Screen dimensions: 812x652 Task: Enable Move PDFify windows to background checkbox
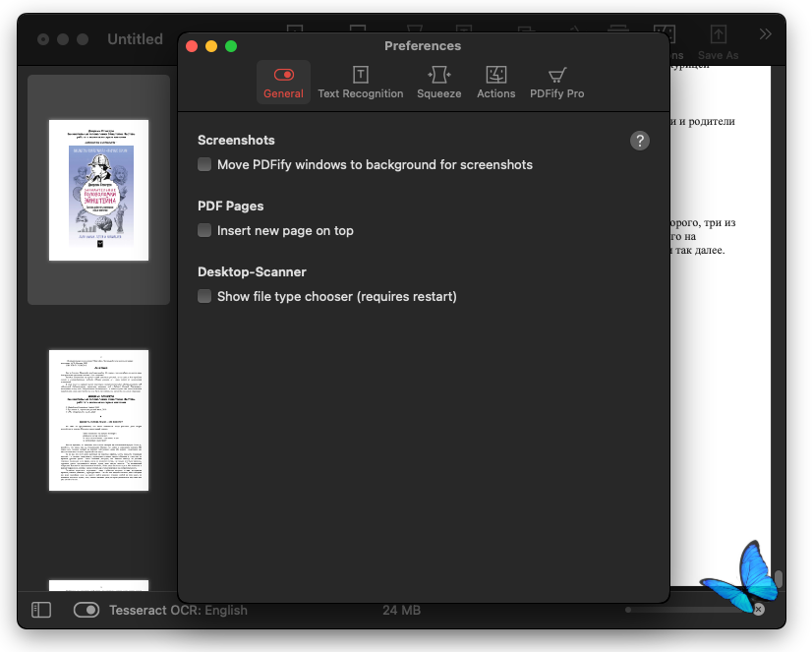204,164
